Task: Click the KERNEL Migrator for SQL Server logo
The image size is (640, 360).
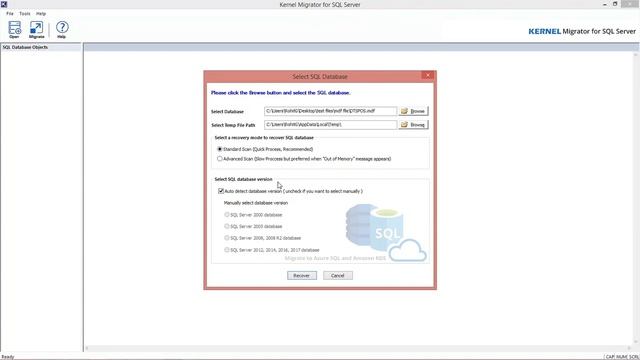Action: click(x=582, y=31)
